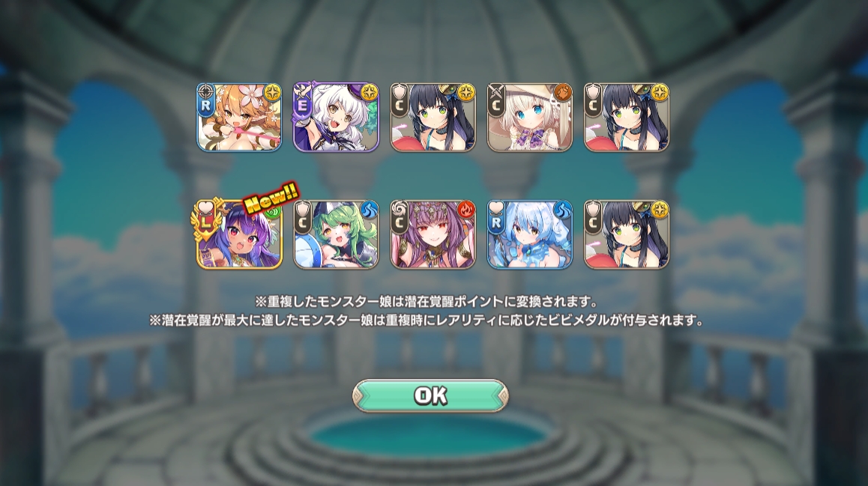Click the OK button
The height and width of the screenshot is (486, 868).
click(430, 395)
